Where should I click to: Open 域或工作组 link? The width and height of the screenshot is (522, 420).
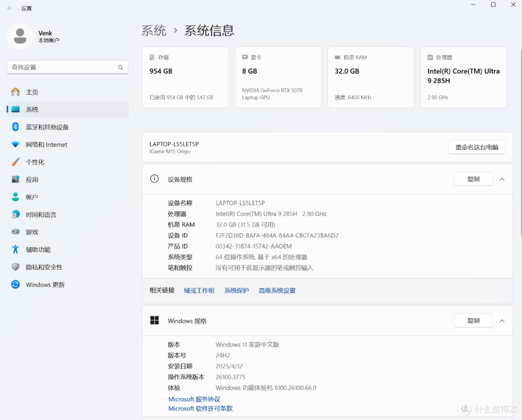[199, 291]
